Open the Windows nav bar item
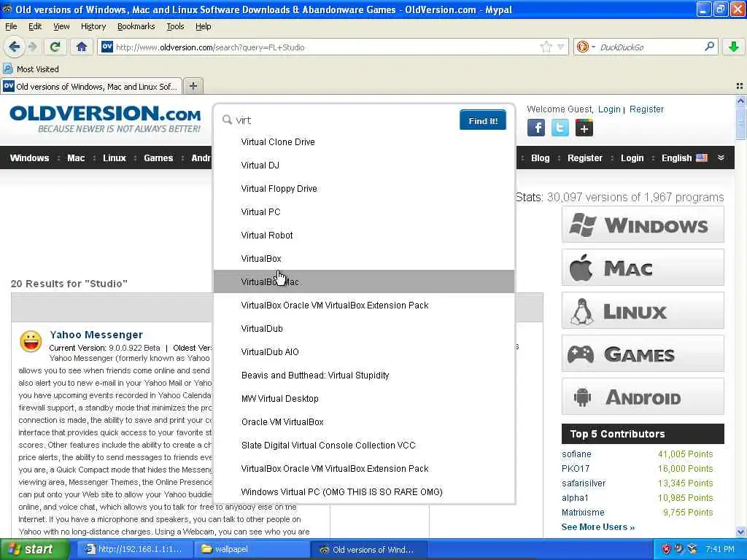The height and width of the screenshot is (560, 747). click(x=29, y=158)
